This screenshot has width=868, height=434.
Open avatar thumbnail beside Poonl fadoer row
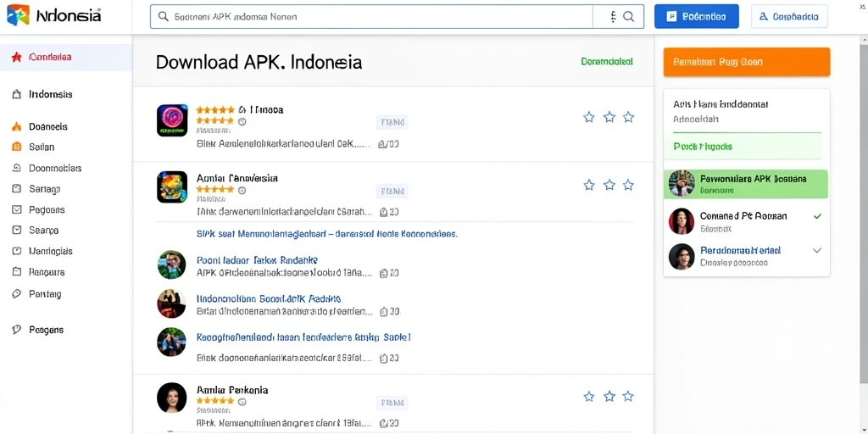click(171, 264)
